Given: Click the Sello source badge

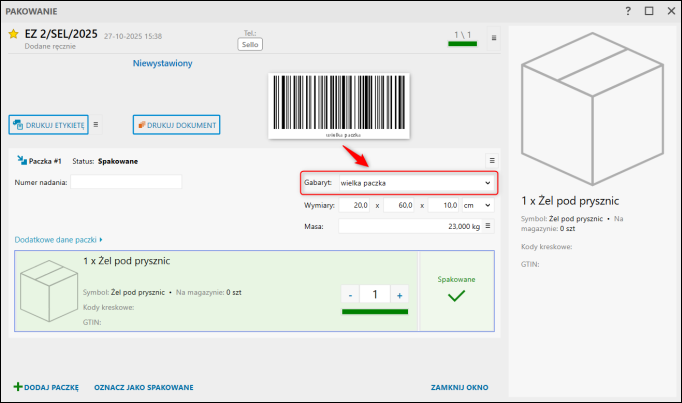Looking at the screenshot, I should [250, 44].
